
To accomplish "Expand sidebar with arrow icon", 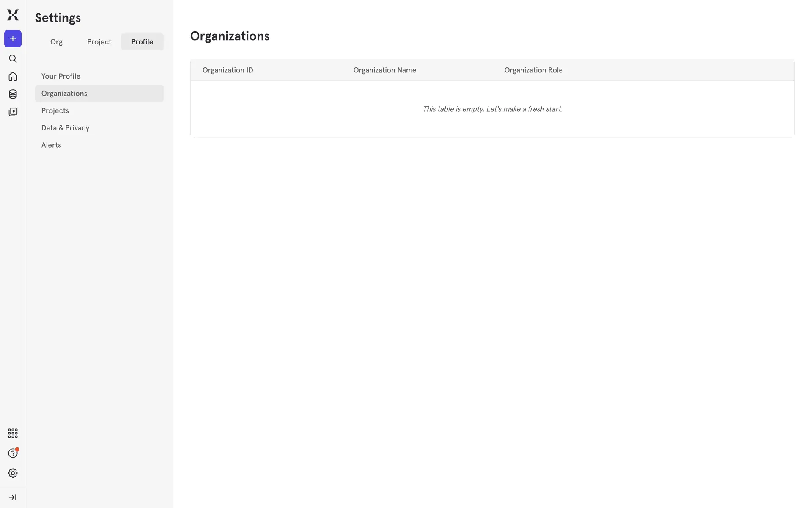I will click(13, 497).
